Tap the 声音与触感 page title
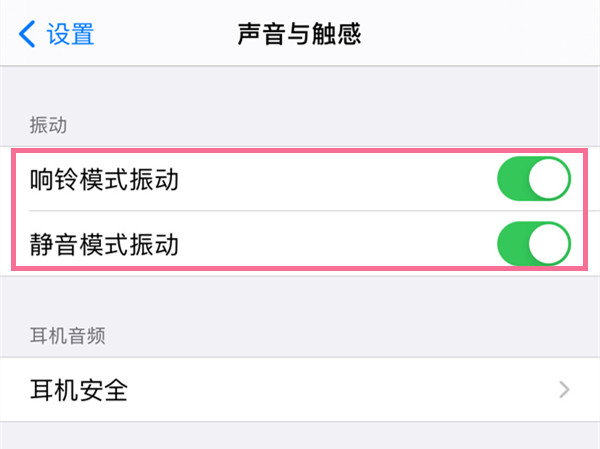 point(299,34)
